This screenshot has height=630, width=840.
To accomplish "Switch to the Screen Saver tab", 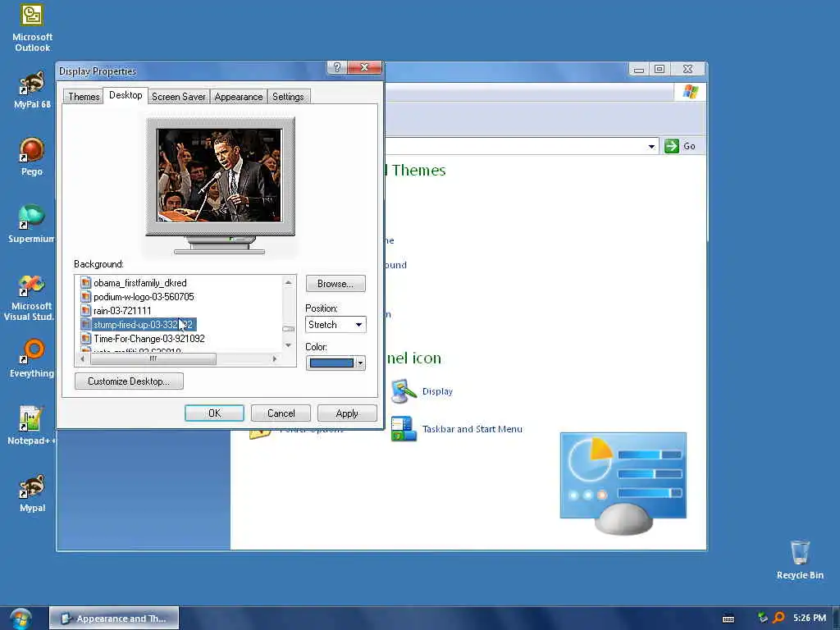I will coord(178,97).
